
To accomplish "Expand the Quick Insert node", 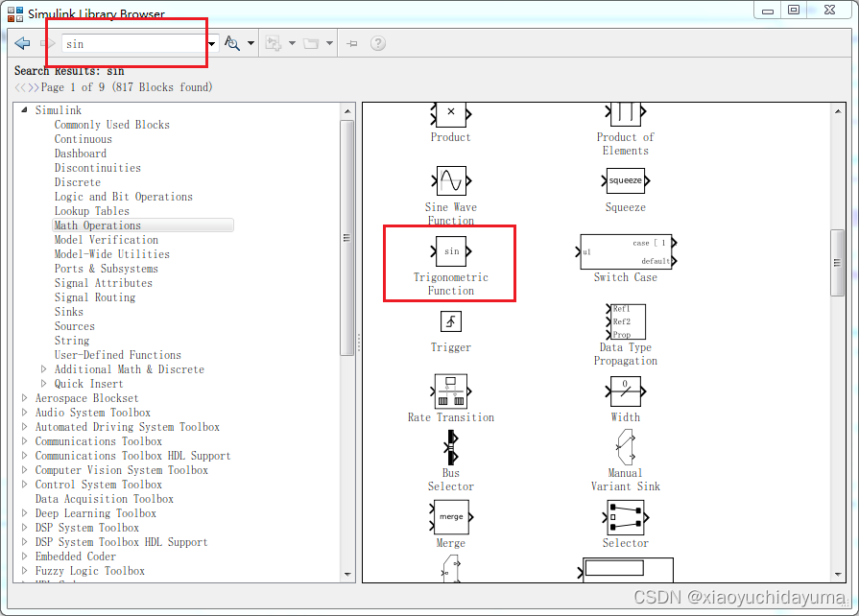I will [x=44, y=383].
